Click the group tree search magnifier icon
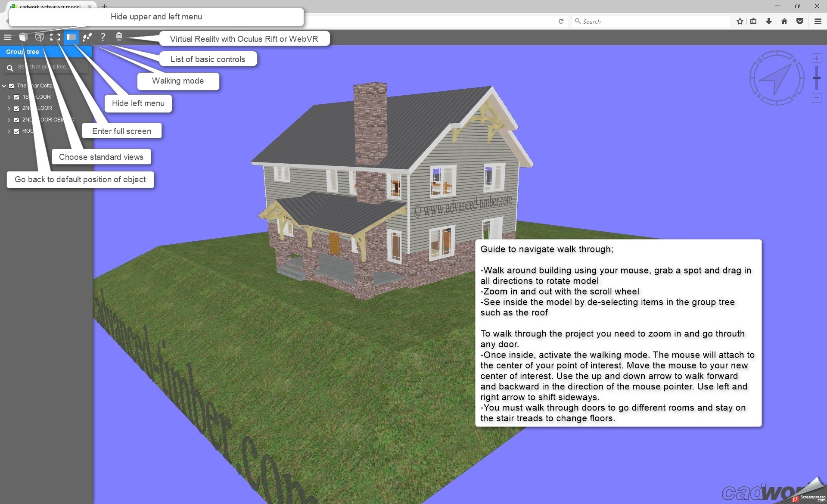Screen dimensions: 827x504 pos(10,68)
